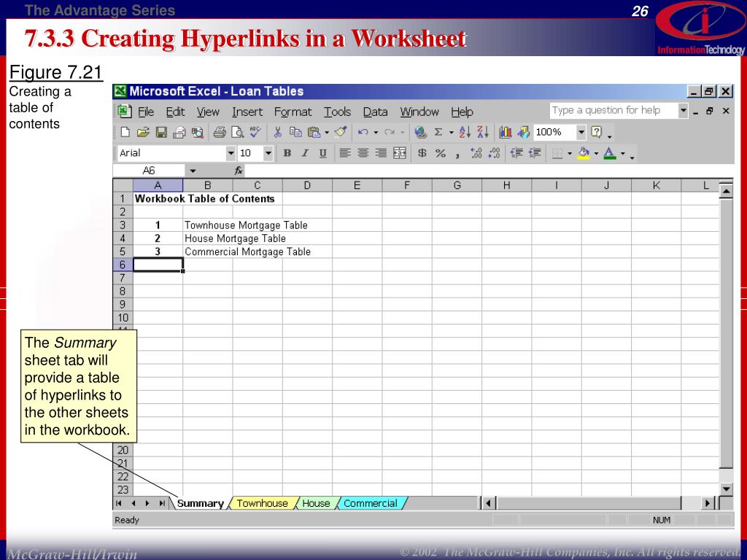Click the Search icon in toolbar

click(197, 133)
